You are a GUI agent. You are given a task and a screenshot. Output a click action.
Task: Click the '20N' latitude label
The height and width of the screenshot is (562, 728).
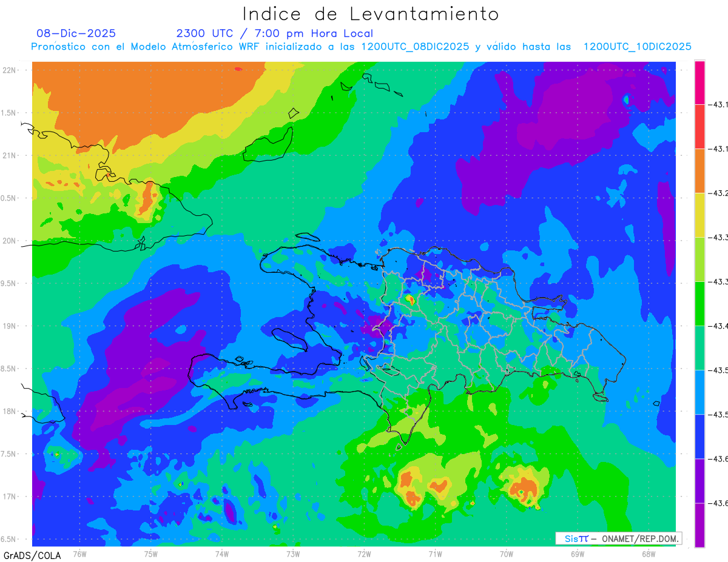pyautogui.click(x=10, y=241)
